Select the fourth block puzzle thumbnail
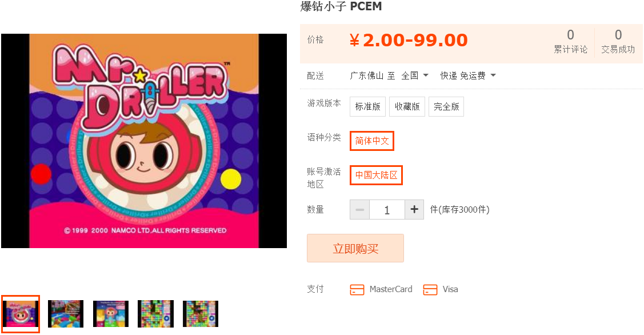 coord(155,314)
